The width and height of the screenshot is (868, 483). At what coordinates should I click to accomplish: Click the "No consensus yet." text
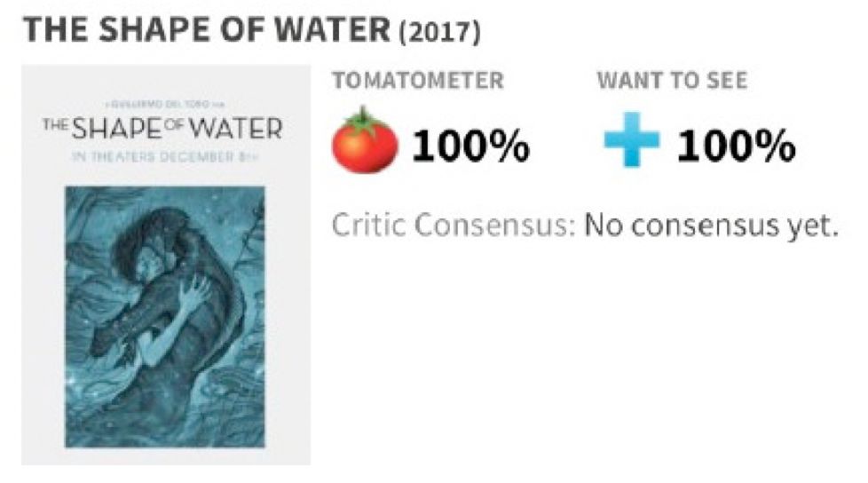coord(710,226)
